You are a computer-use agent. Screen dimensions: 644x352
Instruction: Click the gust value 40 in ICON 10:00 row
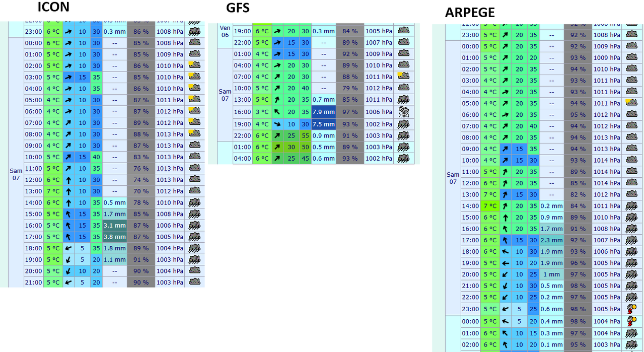[96, 157]
